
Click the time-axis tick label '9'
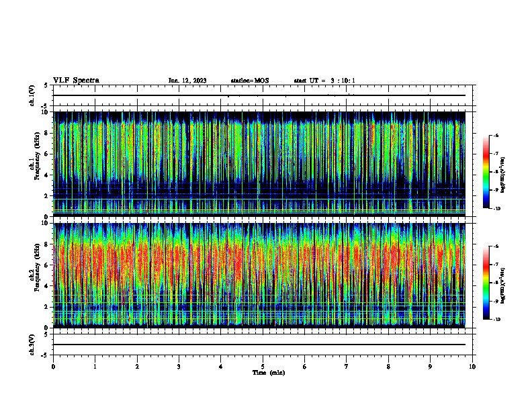click(x=430, y=367)
